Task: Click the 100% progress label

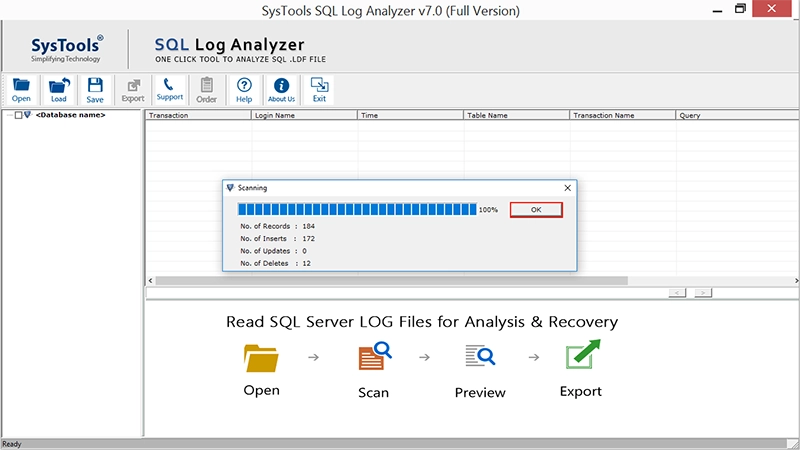Action: (488, 210)
